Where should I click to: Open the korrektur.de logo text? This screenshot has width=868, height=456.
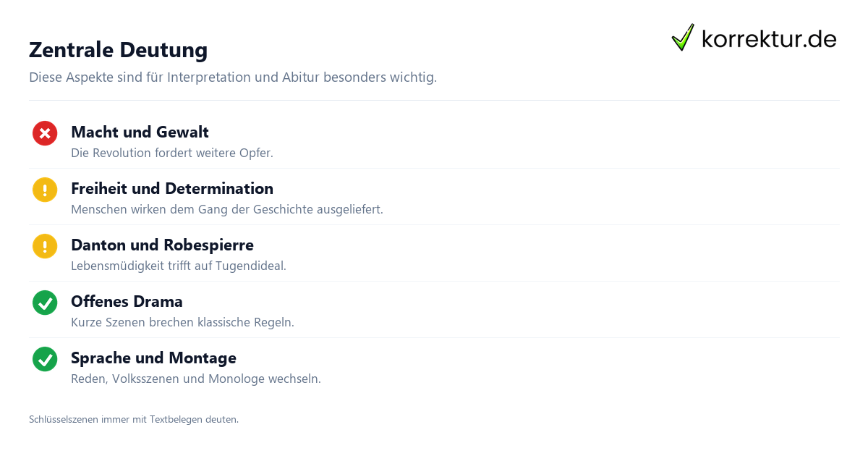(x=769, y=39)
